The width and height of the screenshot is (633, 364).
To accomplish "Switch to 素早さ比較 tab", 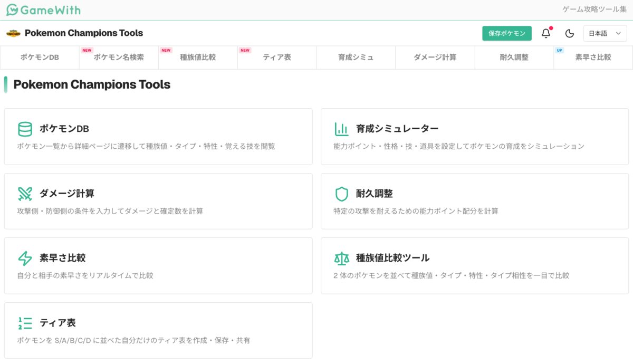I will pos(593,58).
